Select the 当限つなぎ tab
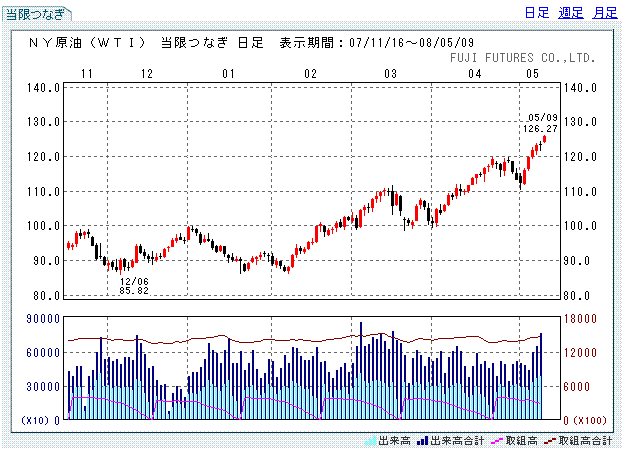 (37, 14)
